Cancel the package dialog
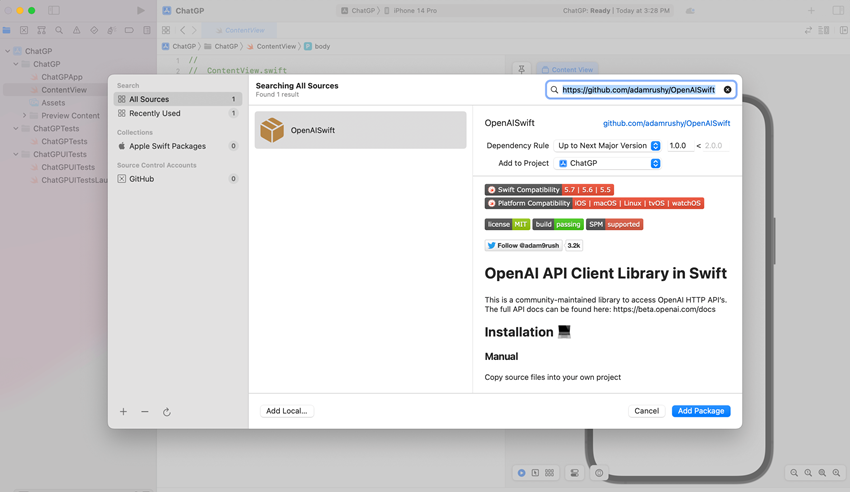 click(x=646, y=411)
